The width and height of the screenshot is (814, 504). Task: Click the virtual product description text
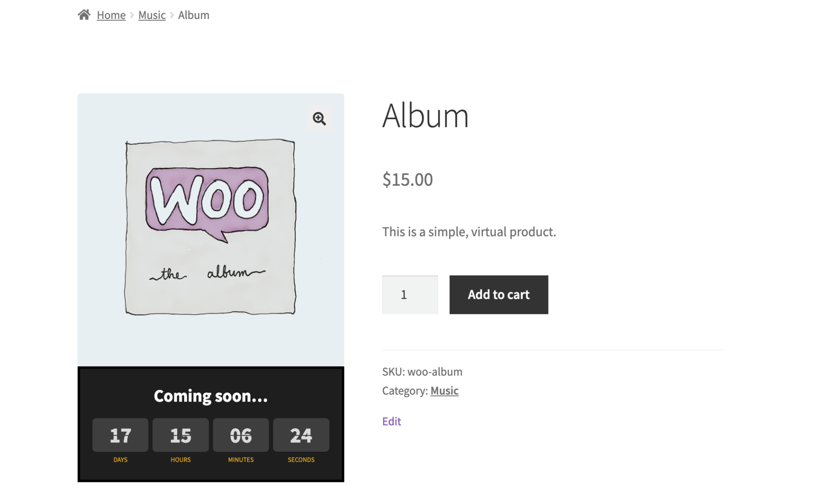(x=469, y=232)
